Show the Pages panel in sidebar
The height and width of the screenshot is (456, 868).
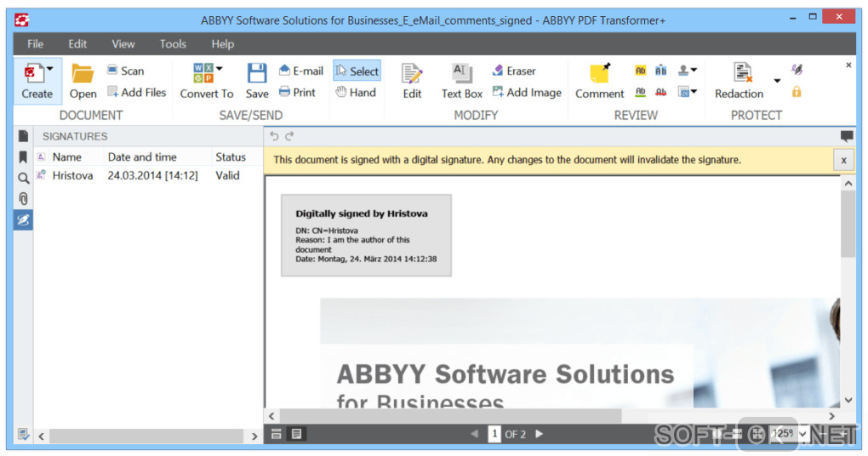(23, 136)
